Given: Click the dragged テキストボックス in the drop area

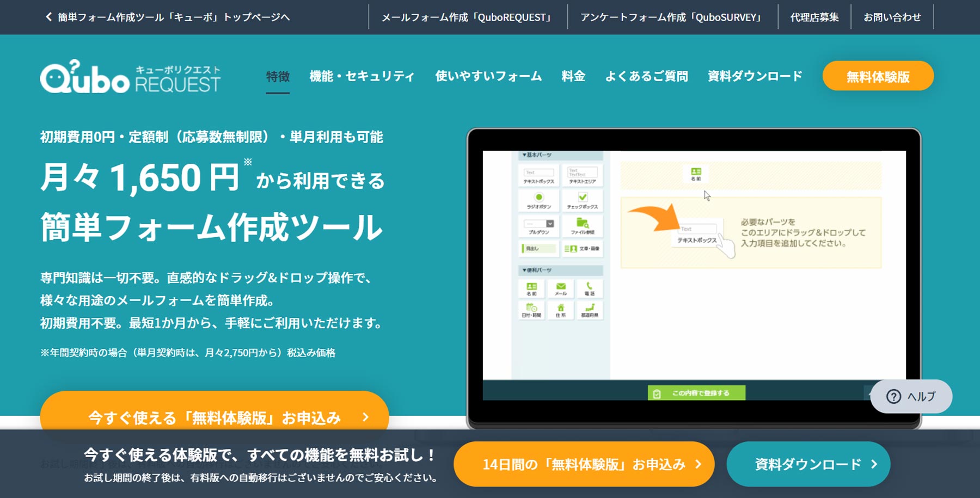Looking at the screenshot, I should pyautogui.click(x=697, y=234).
